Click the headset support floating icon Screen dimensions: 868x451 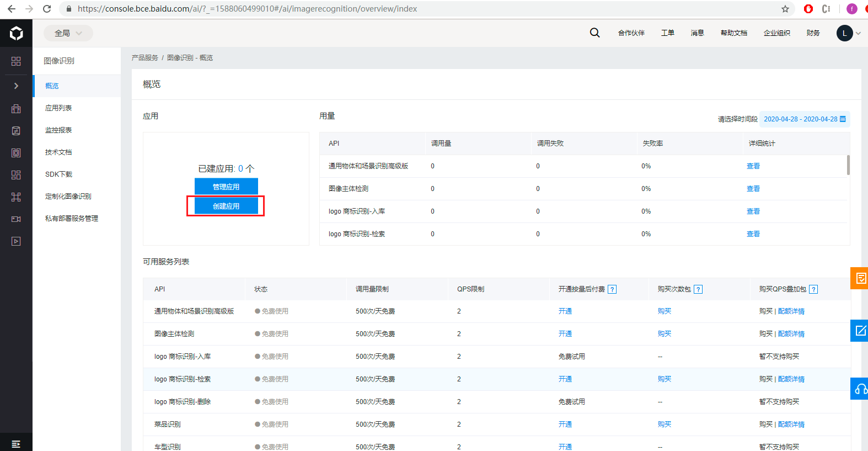(859, 389)
